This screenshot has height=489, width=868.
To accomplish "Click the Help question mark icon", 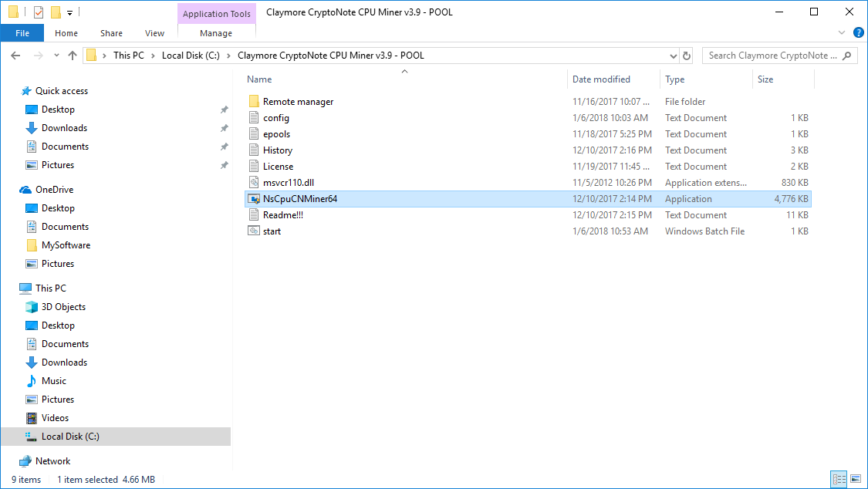I will pos(859,32).
